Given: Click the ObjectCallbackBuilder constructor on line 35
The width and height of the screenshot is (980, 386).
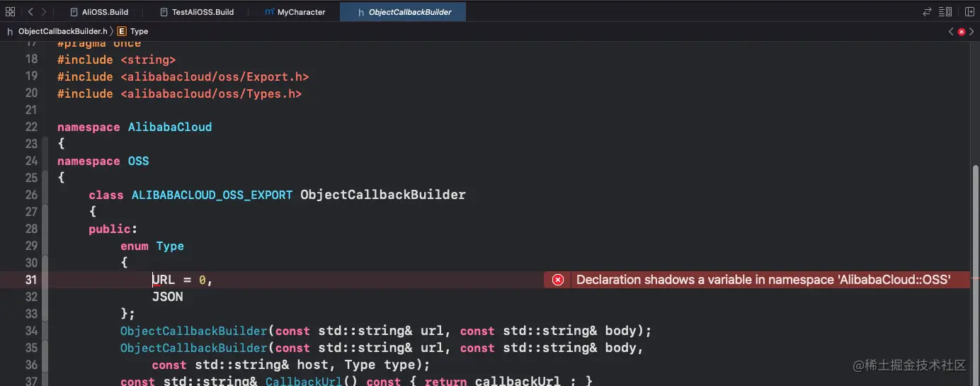Looking at the screenshot, I should point(194,348).
